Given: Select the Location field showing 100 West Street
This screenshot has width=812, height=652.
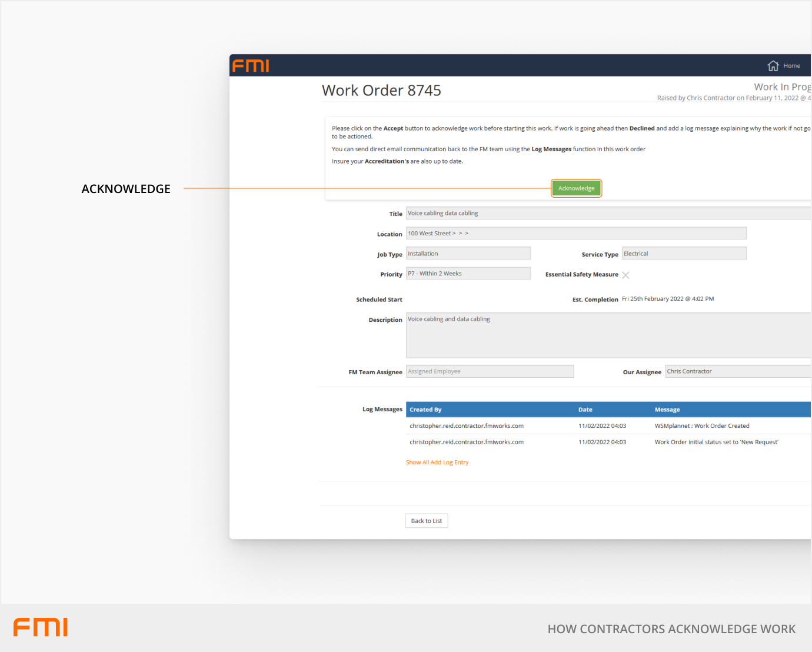Looking at the screenshot, I should coord(575,234).
